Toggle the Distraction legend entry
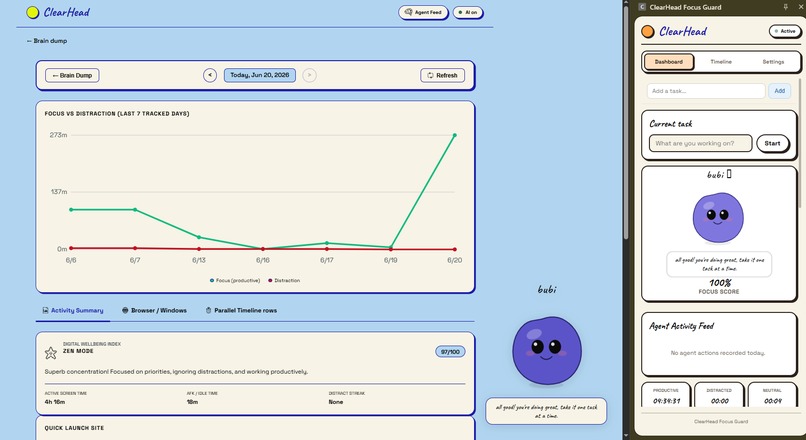Viewport: 806px width, 440px height. [284, 281]
